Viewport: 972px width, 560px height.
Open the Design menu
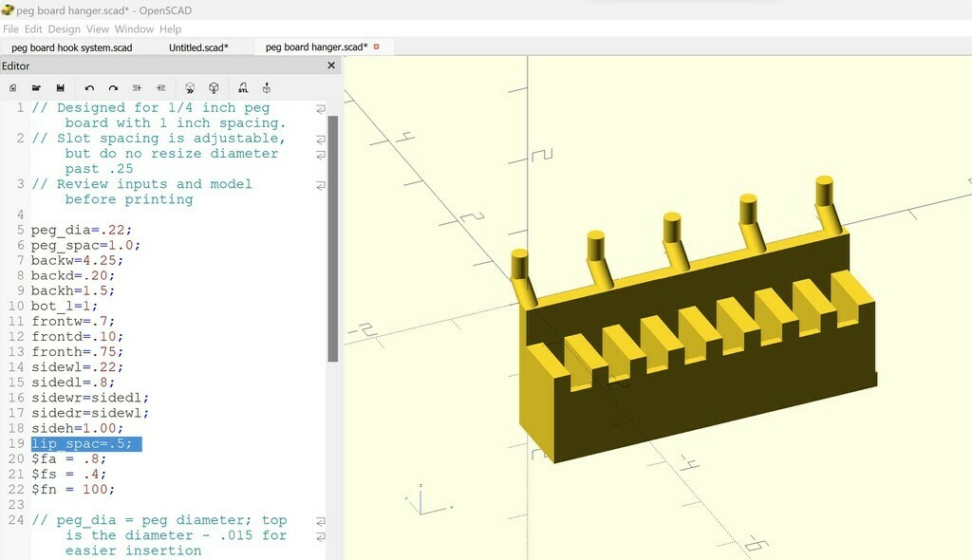pos(64,29)
